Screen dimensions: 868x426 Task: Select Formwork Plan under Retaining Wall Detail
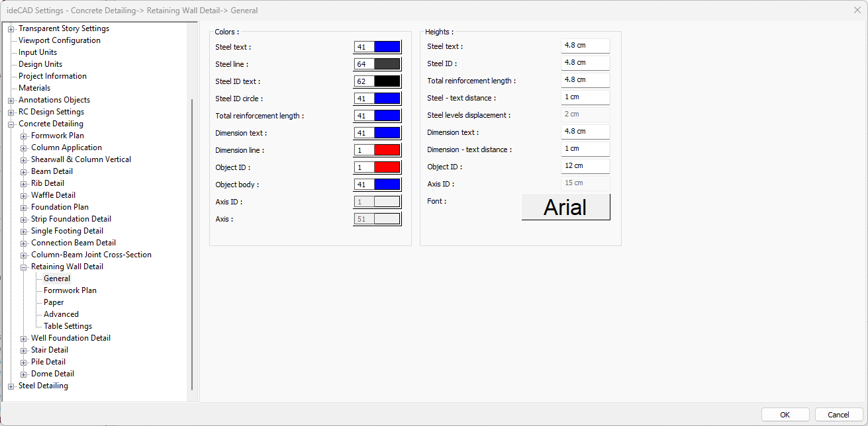click(x=70, y=290)
